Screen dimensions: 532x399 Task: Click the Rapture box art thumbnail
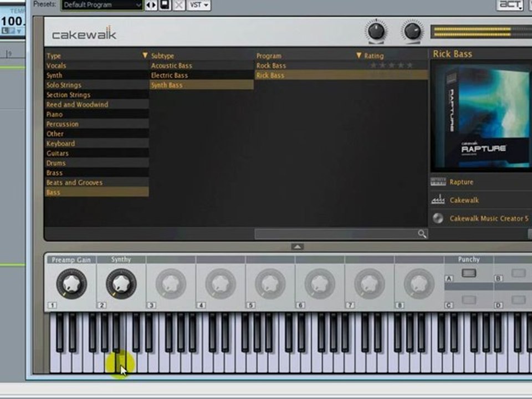point(480,116)
